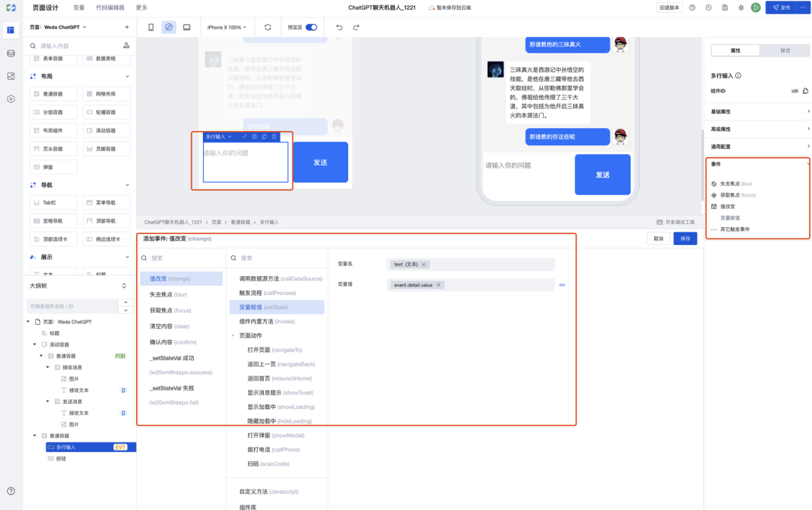Viewport: 812px width, 510px height.
Task: Collapse the 滚动容器 tree node
Action: tap(35, 345)
